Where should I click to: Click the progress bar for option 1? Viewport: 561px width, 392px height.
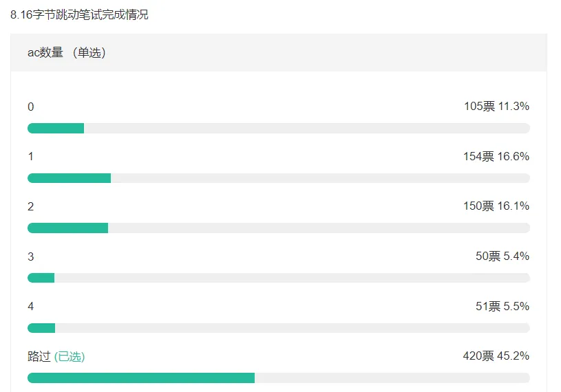tap(279, 178)
